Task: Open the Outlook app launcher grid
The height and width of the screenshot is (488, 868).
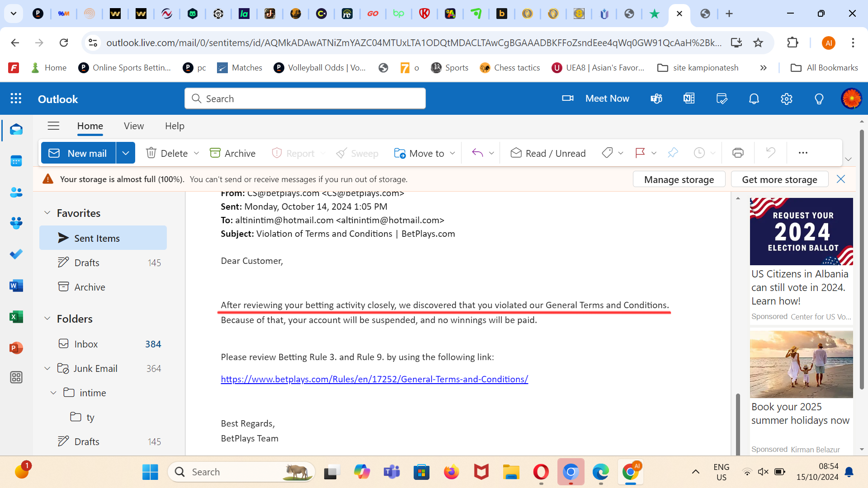Action: [16, 99]
